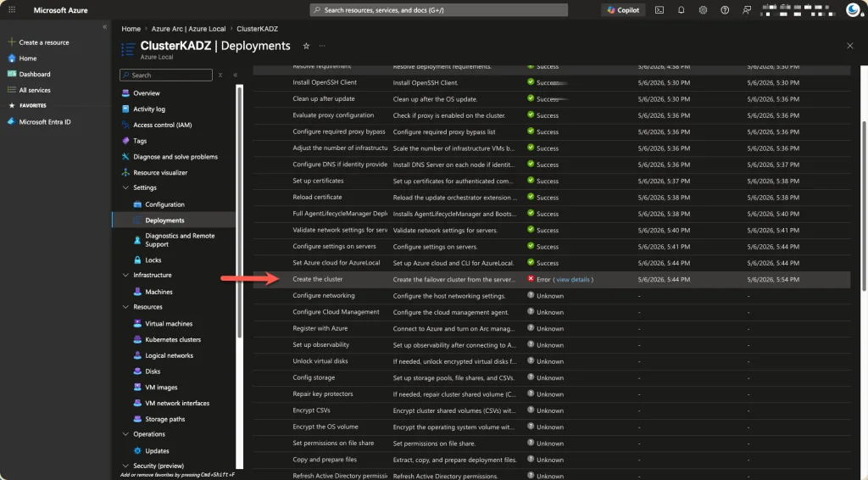Go to Home in the left portal menu
Image resolution: width=868 pixels, height=480 pixels.
pyautogui.click(x=28, y=59)
